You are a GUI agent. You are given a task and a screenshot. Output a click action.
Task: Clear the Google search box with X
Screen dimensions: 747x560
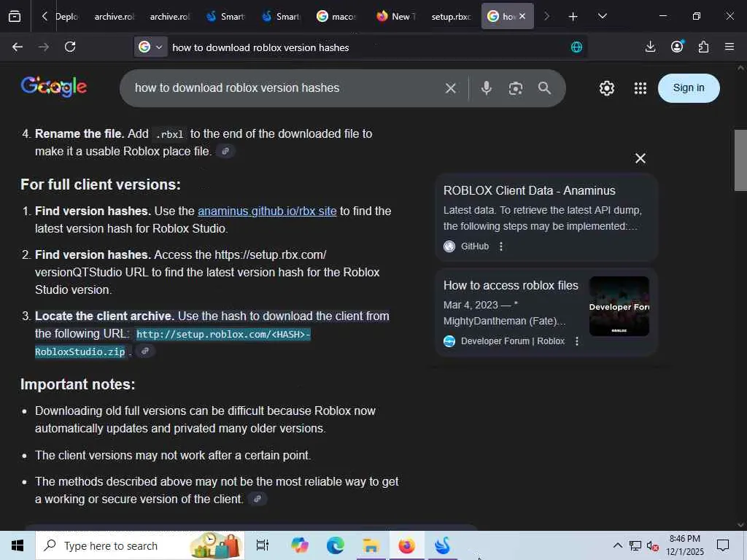451,88
